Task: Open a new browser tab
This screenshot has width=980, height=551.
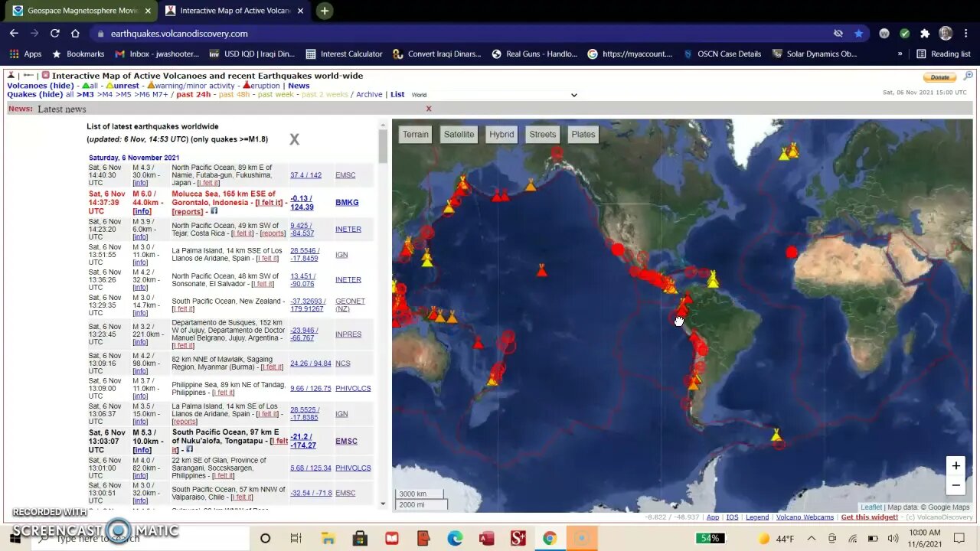Action: [325, 11]
